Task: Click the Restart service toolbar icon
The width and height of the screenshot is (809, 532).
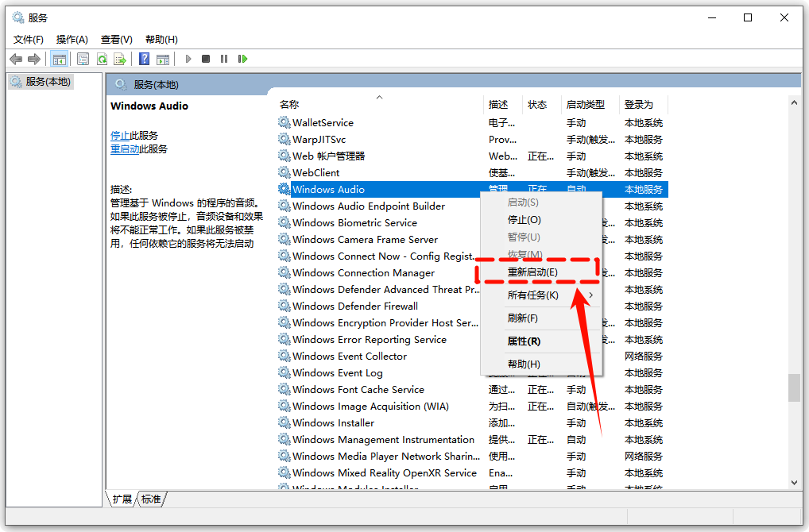Action: coord(242,60)
